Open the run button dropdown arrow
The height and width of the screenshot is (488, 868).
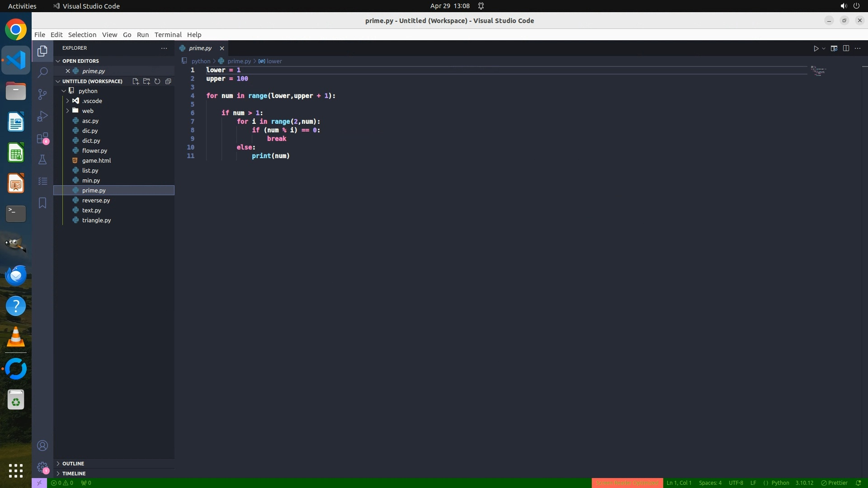click(x=824, y=48)
